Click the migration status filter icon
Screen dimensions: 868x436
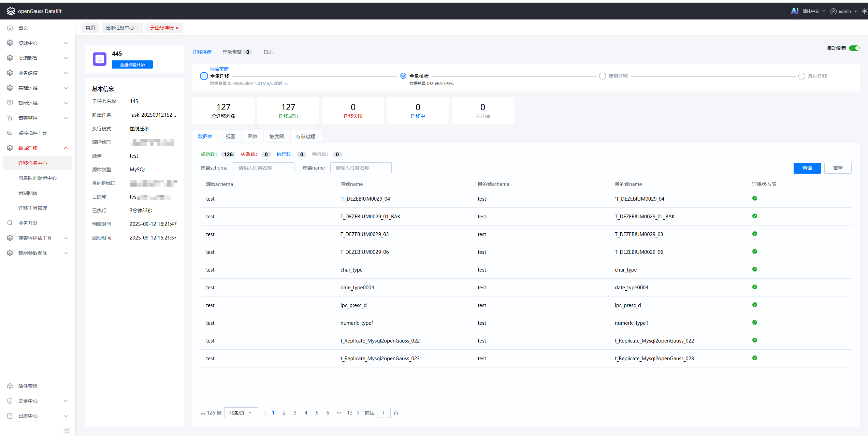774,184
